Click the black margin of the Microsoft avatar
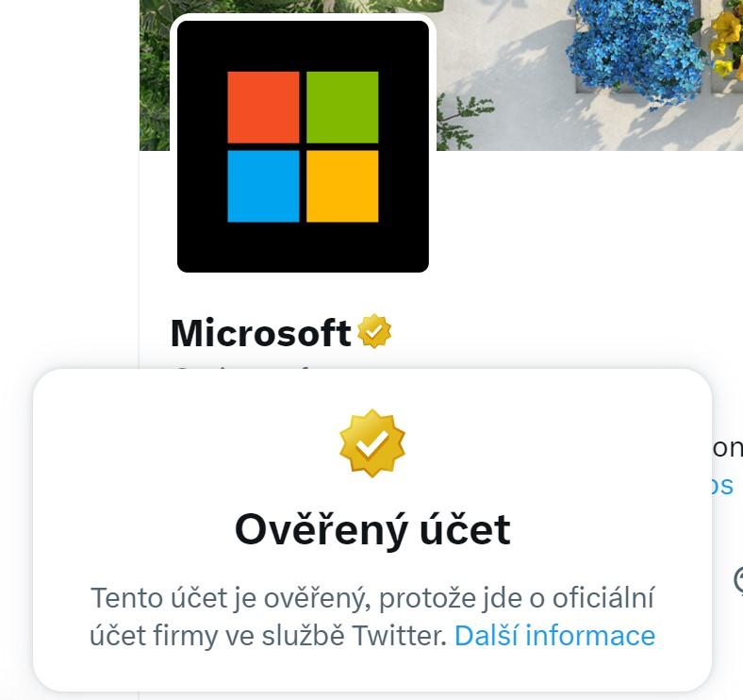This screenshot has height=700, width=743. 303,247
